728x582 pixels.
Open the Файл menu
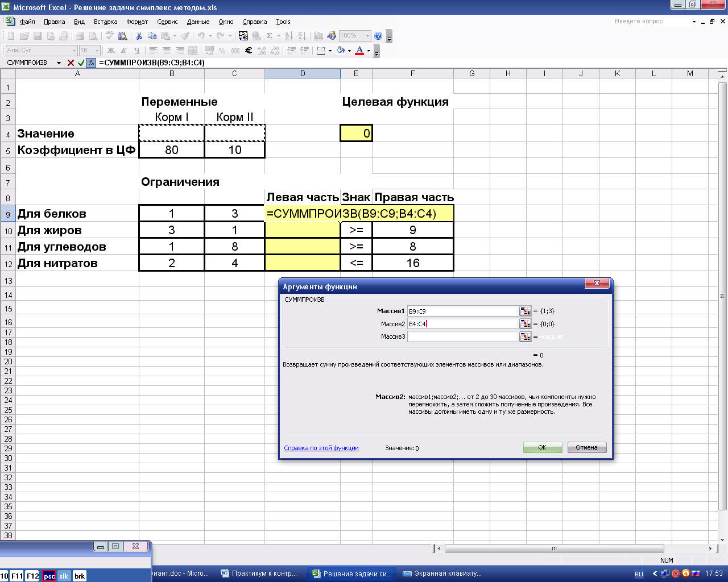pyautogui.click(x=27, y=22)
